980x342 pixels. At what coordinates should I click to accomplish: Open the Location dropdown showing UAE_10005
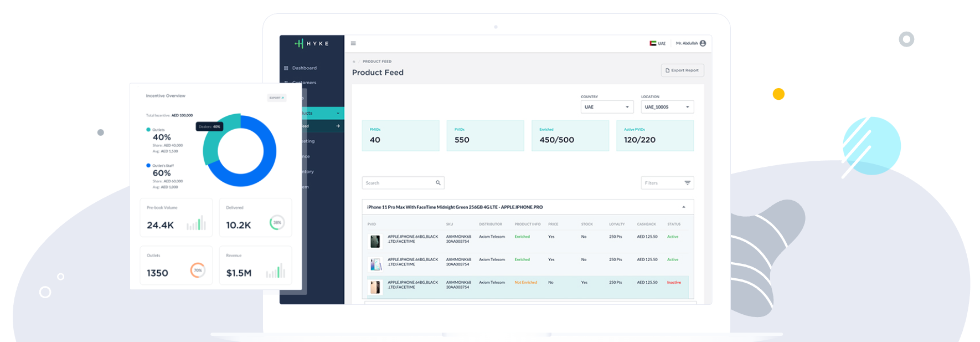[667, 107]
